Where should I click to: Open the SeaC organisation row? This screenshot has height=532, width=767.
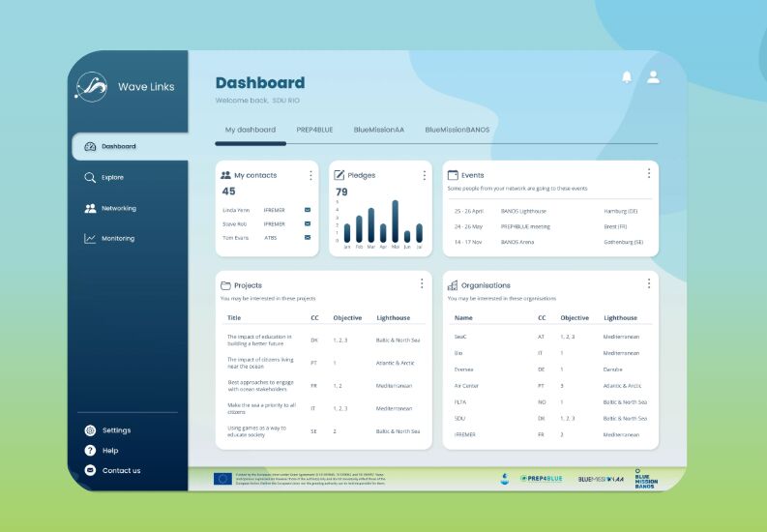(550, 337)
